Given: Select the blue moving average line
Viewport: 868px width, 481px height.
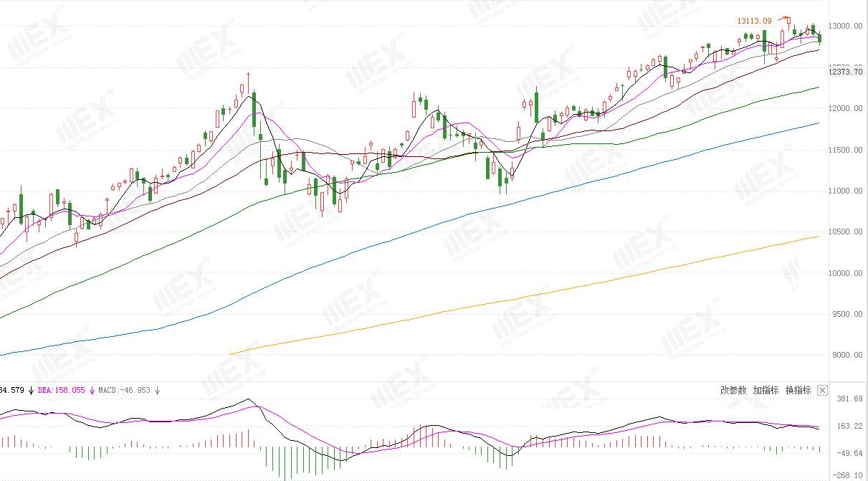Looking at the screenshot, I should tap(409, 237).
